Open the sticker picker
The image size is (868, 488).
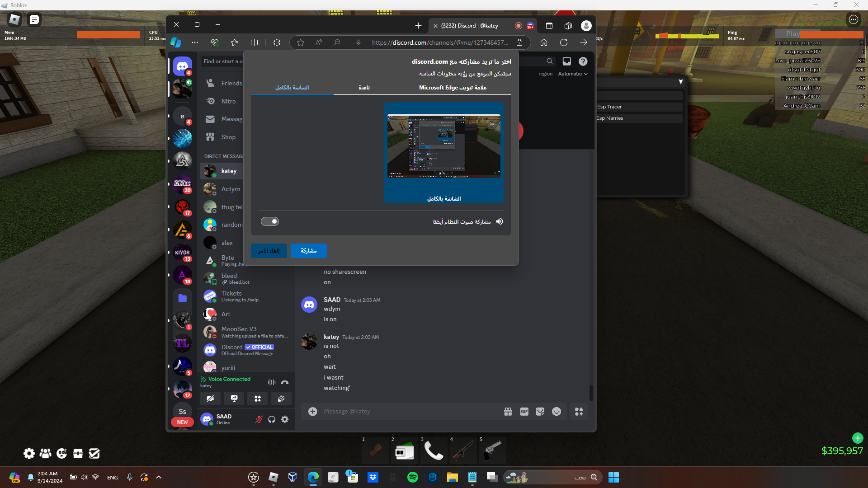[x=540, y=411]
